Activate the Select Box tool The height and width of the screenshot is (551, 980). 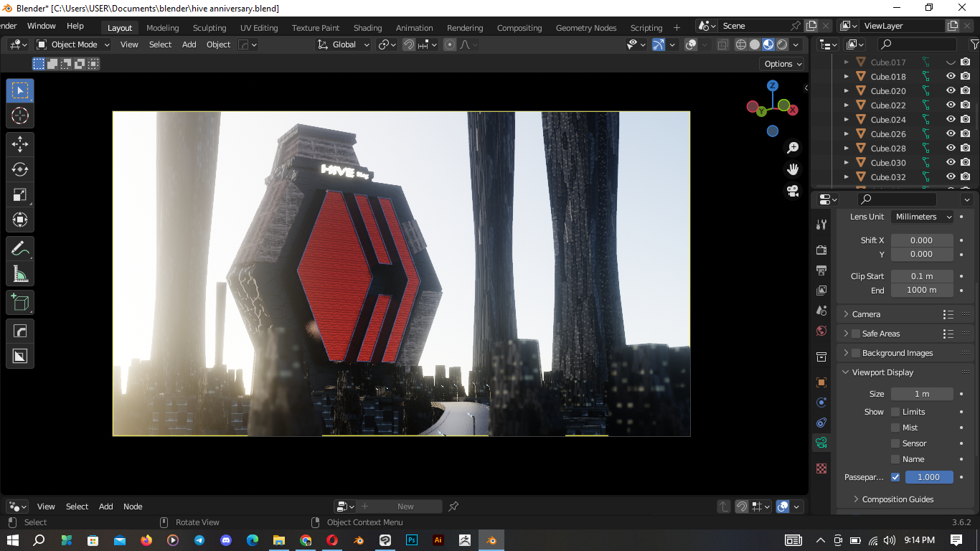click(x=20, y=90)
